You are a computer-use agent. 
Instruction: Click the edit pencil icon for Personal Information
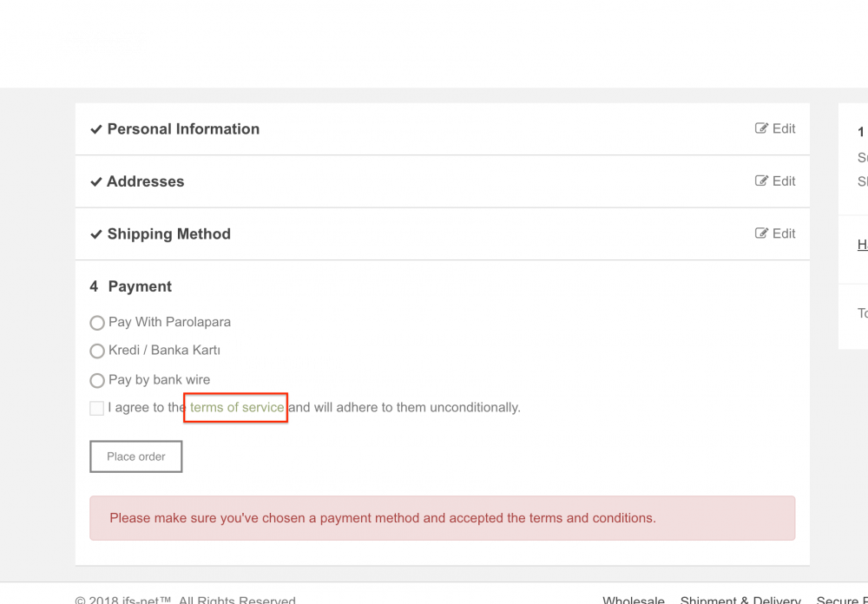tap(761, 128)
